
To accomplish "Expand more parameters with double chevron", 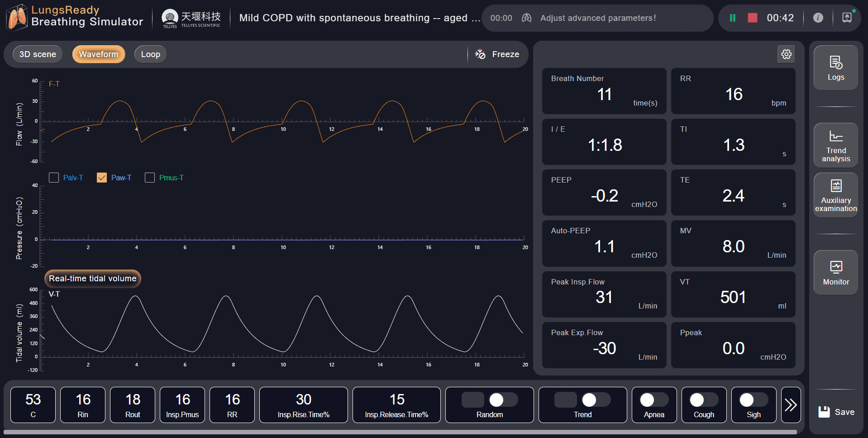I will pos(790,405).
